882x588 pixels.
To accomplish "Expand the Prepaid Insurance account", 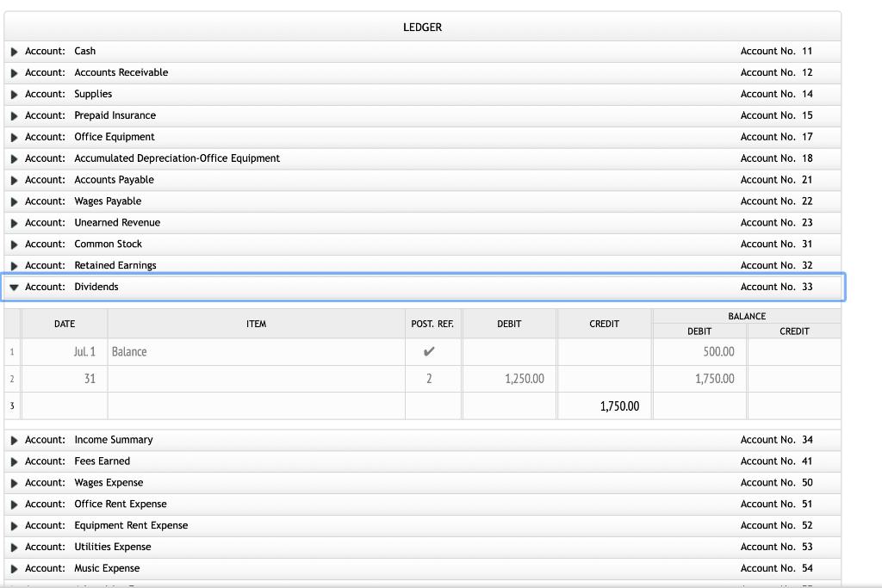I will coord(14,115).
